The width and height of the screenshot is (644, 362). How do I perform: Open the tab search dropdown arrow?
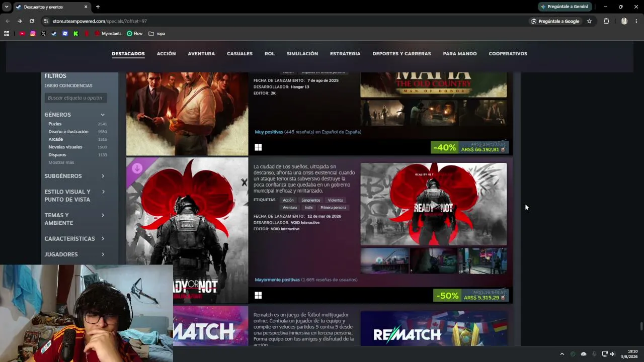tap(7, 7)
